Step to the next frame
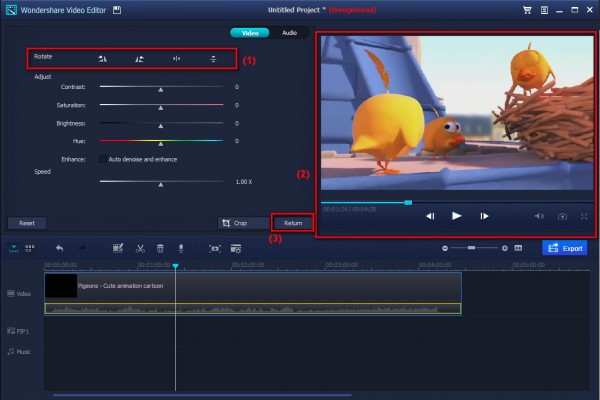The height and width of the screenshot is (400, 600). [484, 216]
